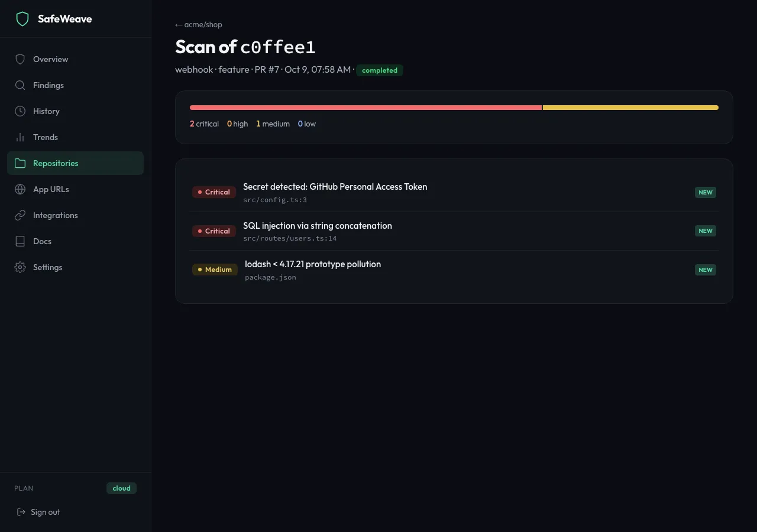Click the Trends bar chart icon
The image size is (757, 532).
tap(20, 137)
